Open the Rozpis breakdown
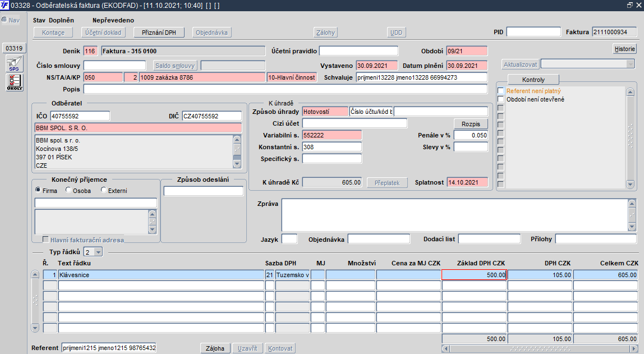 [x=471, y=124]
